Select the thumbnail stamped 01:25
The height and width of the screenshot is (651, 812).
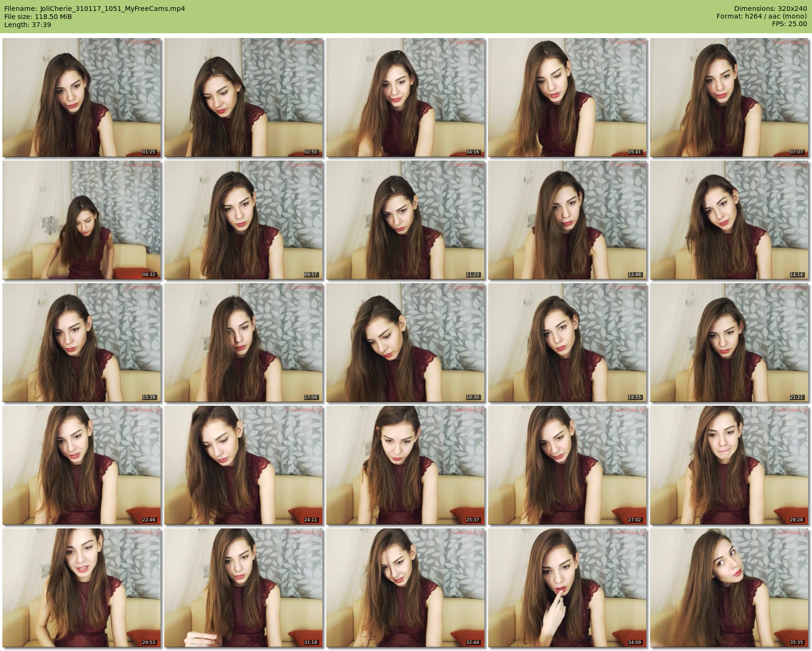point(82,97)
